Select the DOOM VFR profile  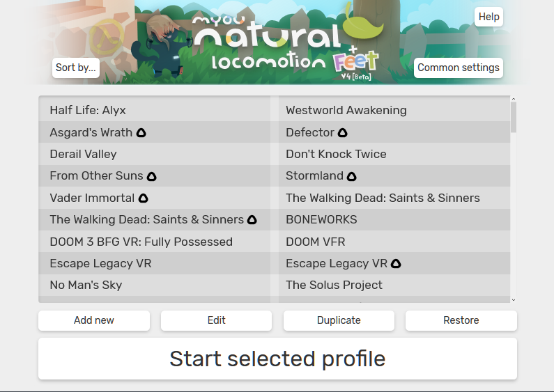(394, 242)
